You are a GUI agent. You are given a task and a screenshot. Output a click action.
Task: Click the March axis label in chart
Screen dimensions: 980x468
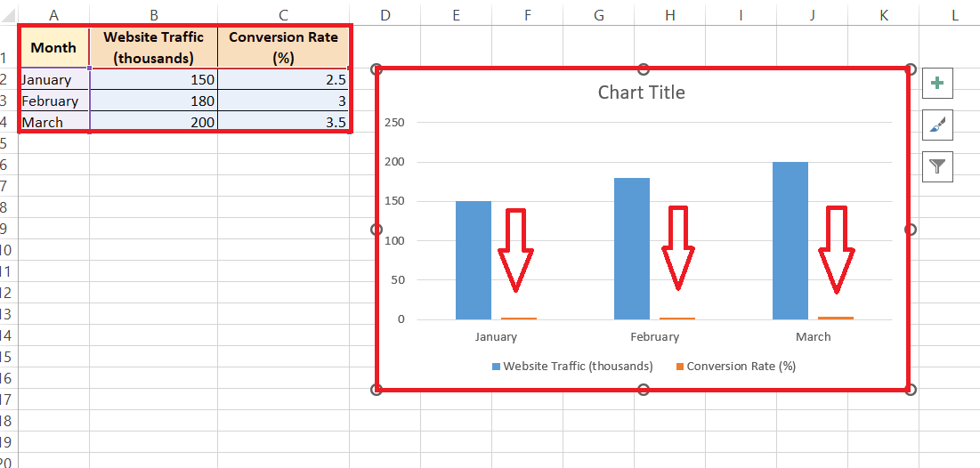coord(814,337)
